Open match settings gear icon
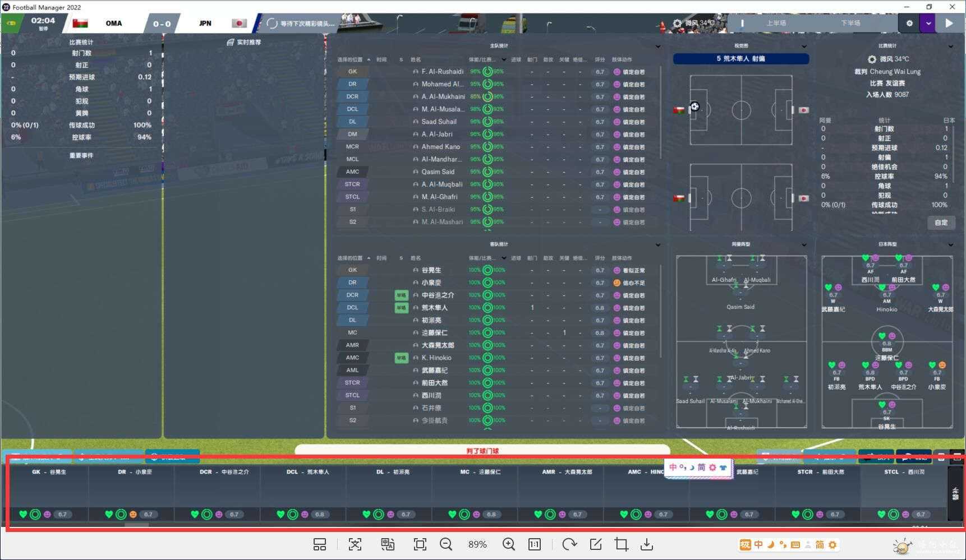 (909, 24)
